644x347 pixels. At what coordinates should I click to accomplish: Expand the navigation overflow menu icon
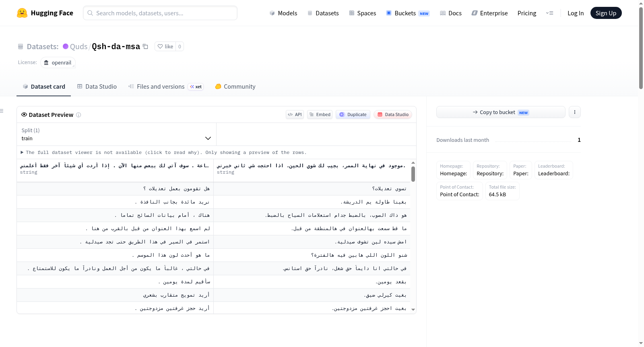(549, 13)
